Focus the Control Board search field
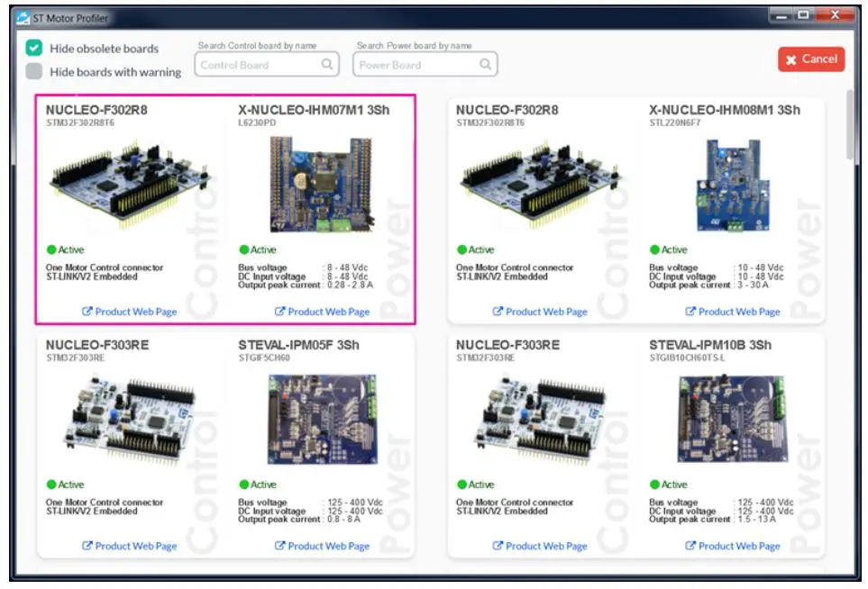The image size is (868, 589). pos(266,65)
